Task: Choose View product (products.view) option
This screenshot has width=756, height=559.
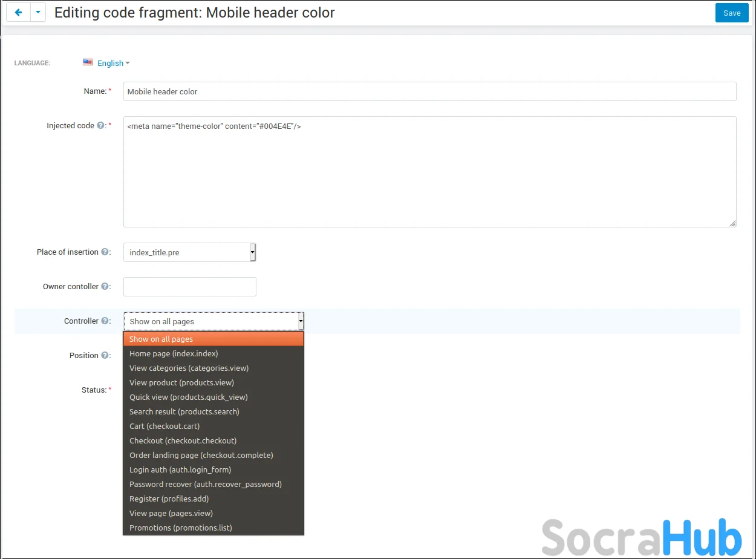Action: tap(181, 382)
